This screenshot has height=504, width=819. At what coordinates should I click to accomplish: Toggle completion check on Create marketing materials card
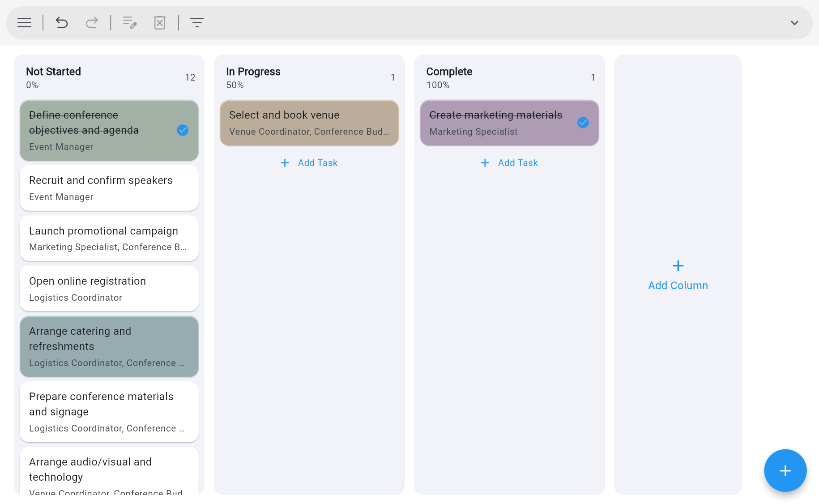point(583,122)
